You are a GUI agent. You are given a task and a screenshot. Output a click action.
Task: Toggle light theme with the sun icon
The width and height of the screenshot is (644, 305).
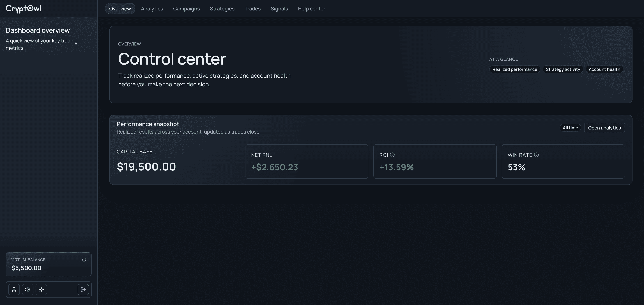[x=41, y=290]
